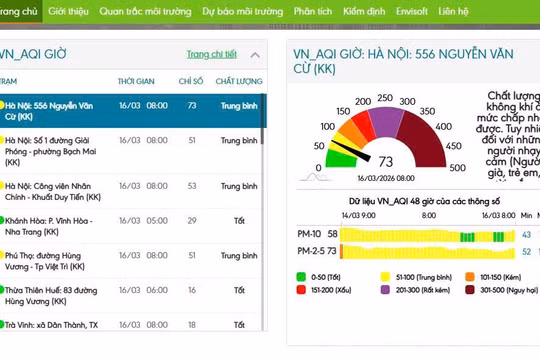Choose Khánh Hòa Nha Trang station row

tap(131, 226)
